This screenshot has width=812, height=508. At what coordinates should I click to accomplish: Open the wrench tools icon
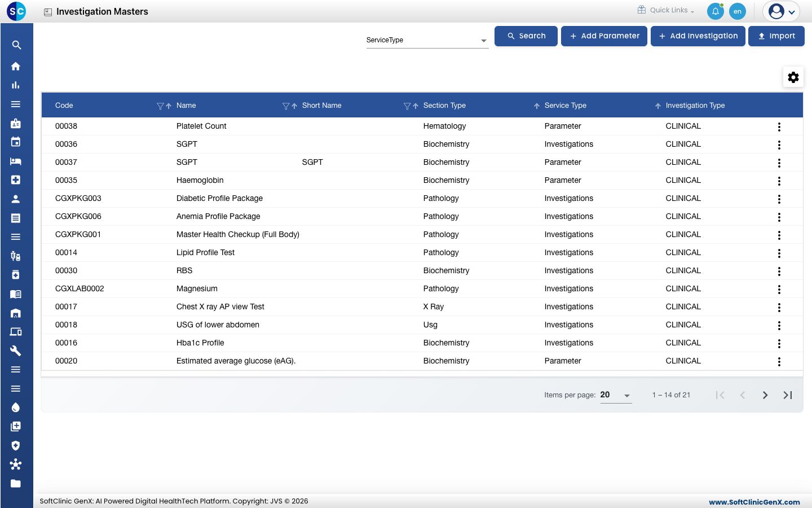tap(16, 351)
